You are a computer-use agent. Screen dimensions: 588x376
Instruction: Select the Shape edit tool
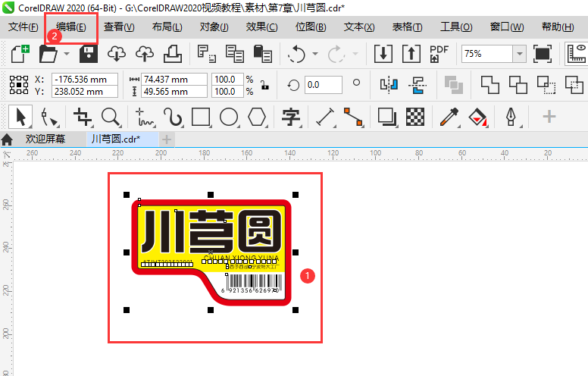(49, 117)
